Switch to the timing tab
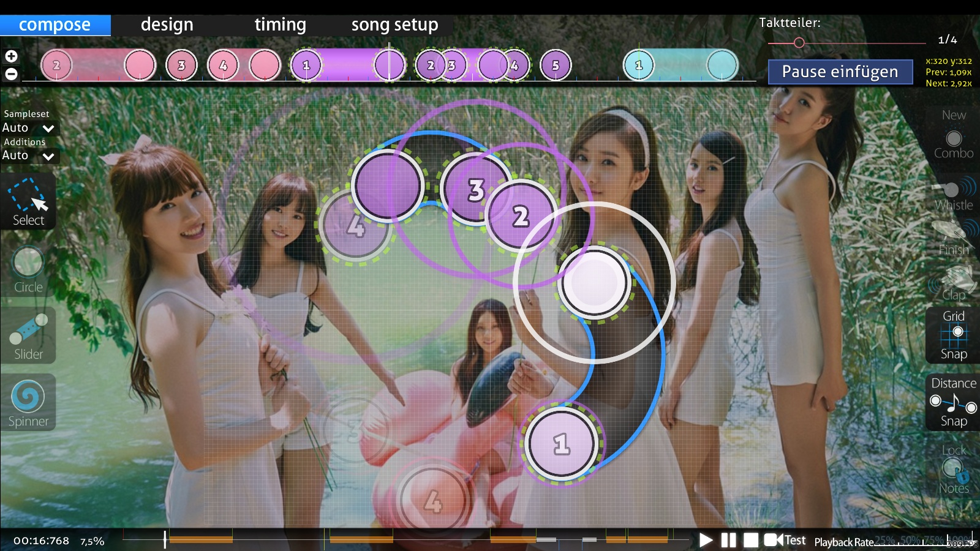Viewport: 980px width, 551px height. 280,24
